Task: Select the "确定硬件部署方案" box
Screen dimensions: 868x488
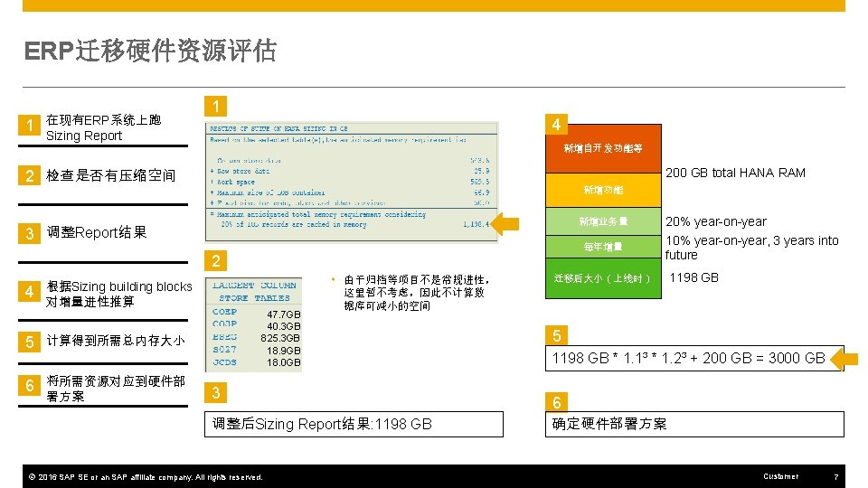Action: [694, 424]
